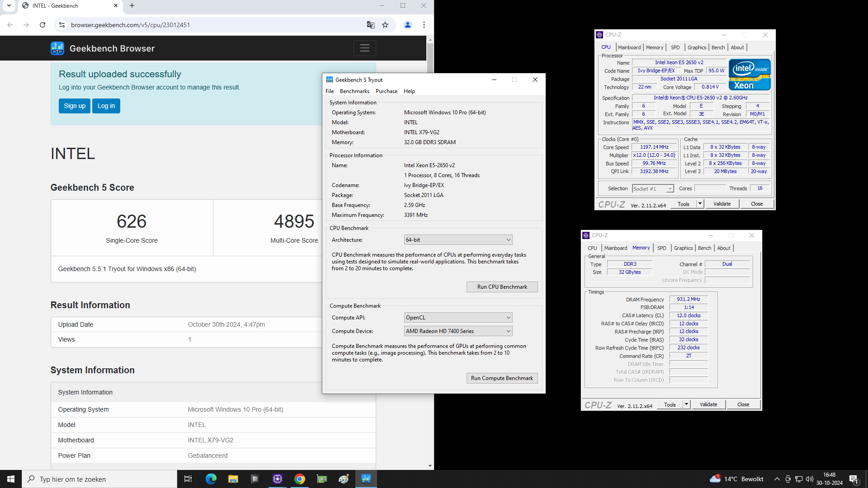
Task: Open Bench tab in upper CPU-Z window
Action: [x=718, y=47]
